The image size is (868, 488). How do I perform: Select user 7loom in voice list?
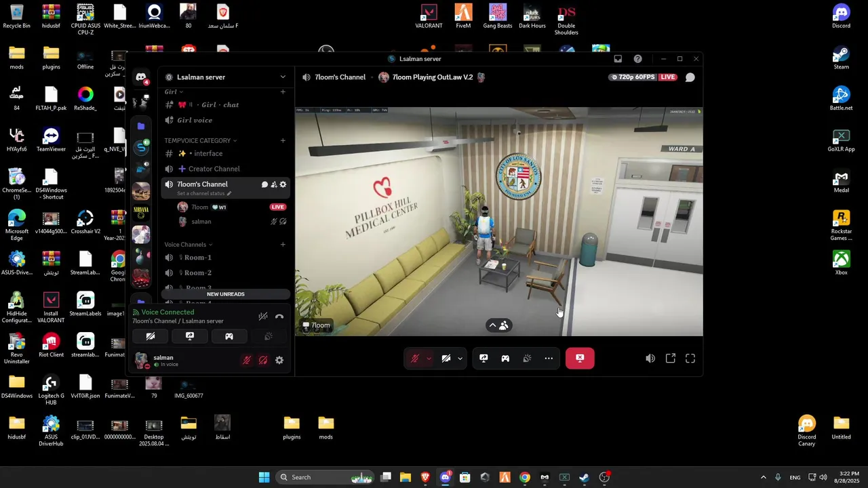[x=231, y=207]
